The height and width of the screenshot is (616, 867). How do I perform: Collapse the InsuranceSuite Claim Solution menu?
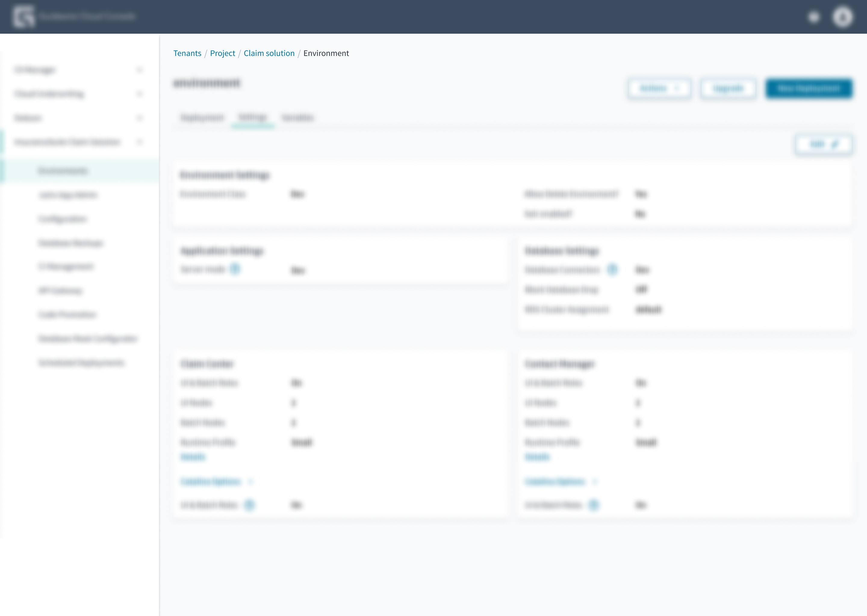139,142
